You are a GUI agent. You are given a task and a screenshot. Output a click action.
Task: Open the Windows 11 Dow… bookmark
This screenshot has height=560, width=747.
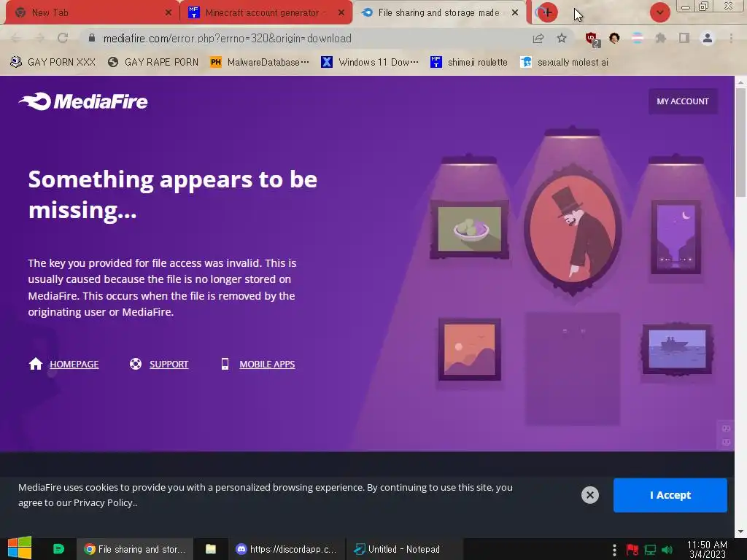tap(370, 62)
